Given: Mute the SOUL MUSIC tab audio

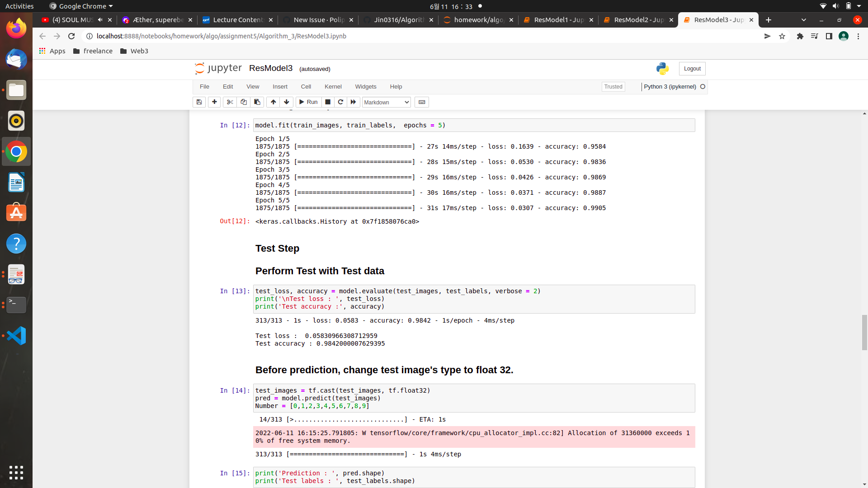Looking at the screenshot, I should tap(100, 20).
